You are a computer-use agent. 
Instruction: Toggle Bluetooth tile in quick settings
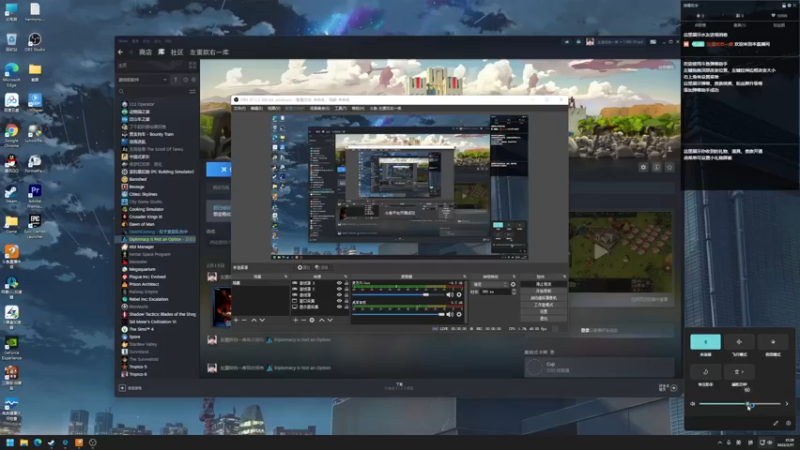(x=706, y=342)
